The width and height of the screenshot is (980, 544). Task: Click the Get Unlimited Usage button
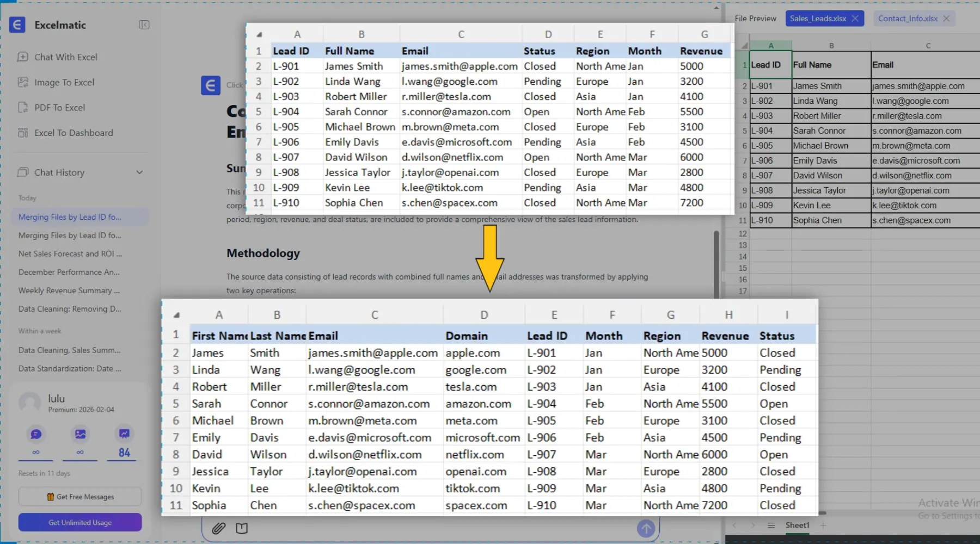click(x=80, y=522)
